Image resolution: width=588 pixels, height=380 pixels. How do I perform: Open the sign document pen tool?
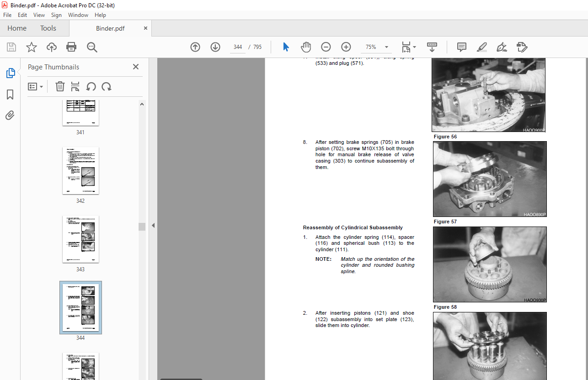point(502,47)
